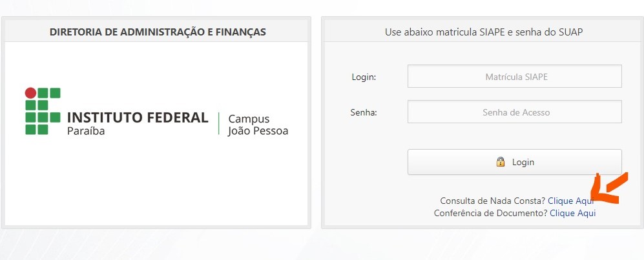Click the SIAPE and SUAP instruction header
Screen dimensions: 644x260
click(x=484, y=32)
